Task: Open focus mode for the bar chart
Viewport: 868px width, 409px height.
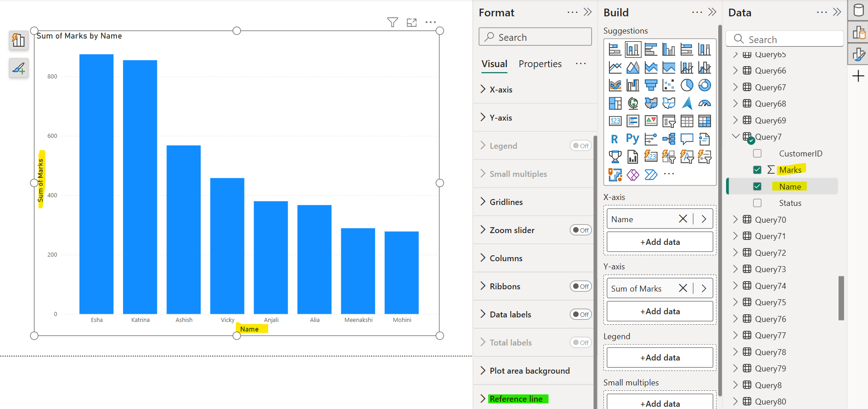Action: pyautogui.click(x=412, y=22)
